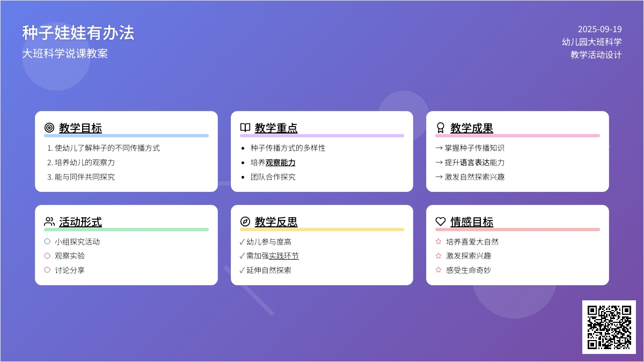644x362 pixels.
Task: Select the purple circle beside 观察实验
Action: pyautogui.click(x=47, y=256)
